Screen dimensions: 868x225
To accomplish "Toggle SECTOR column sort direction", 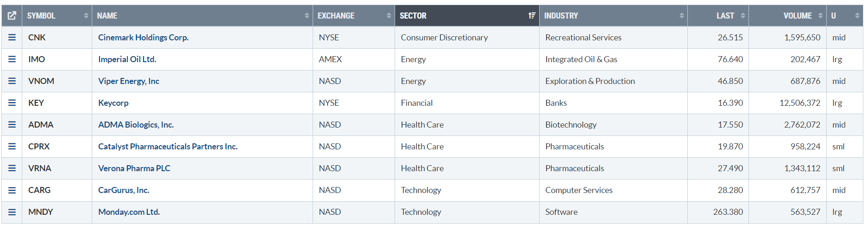I will [x=467, y=16].
